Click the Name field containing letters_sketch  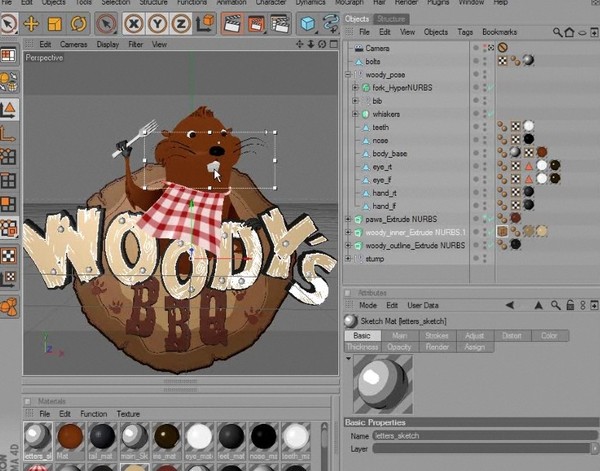click(485, 436)
